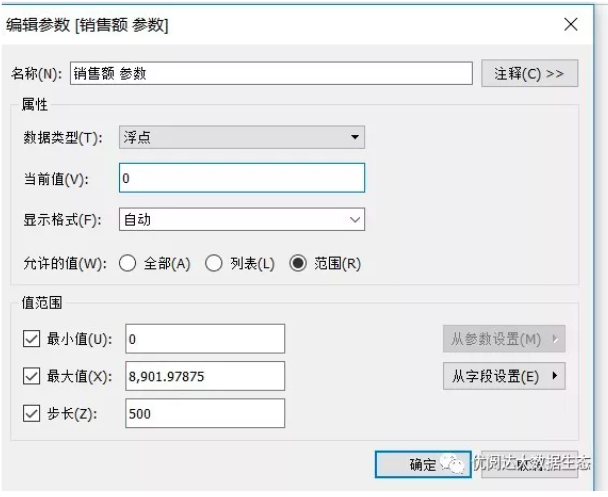Click the 编辑参数 [销售额 参数] title bar
Viewport: 608px width, 497px height.
250,25
